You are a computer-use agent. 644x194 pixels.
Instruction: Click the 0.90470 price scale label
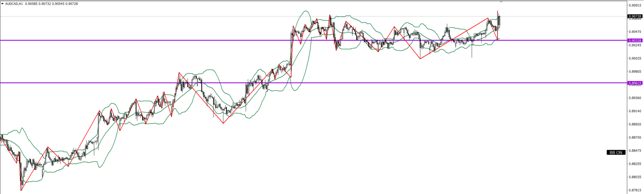[635, 32]
